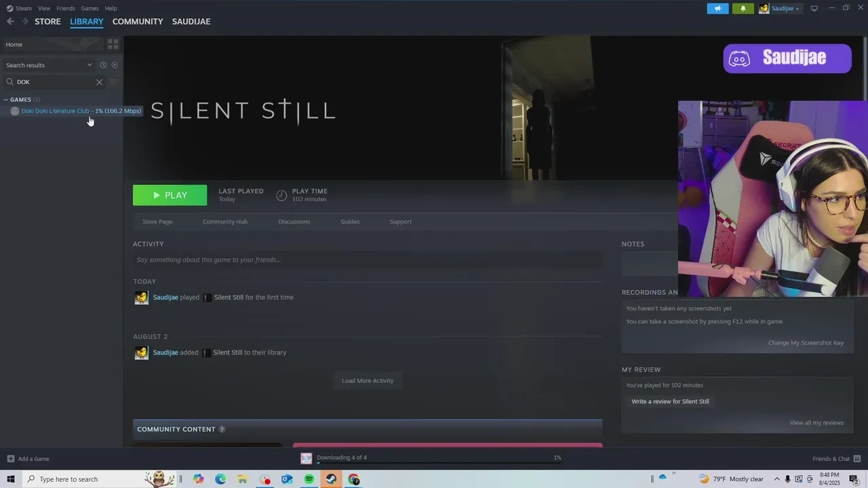Click Write a review for Silent Still

670,401
